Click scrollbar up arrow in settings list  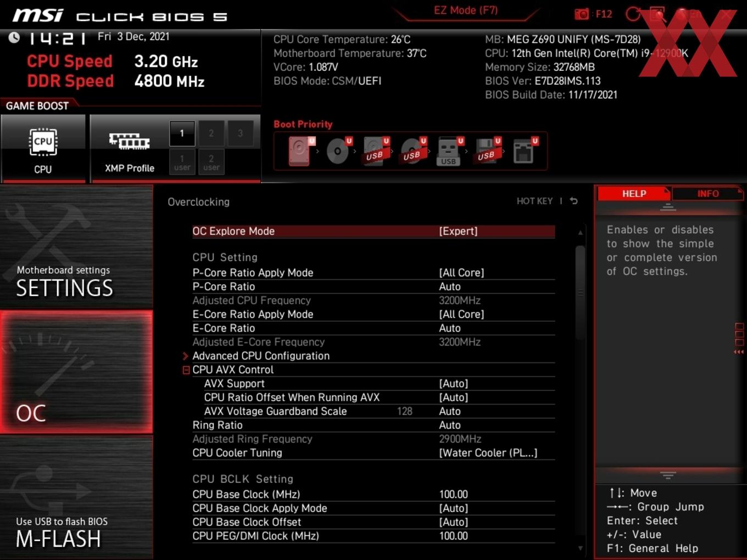coord(580,233)
